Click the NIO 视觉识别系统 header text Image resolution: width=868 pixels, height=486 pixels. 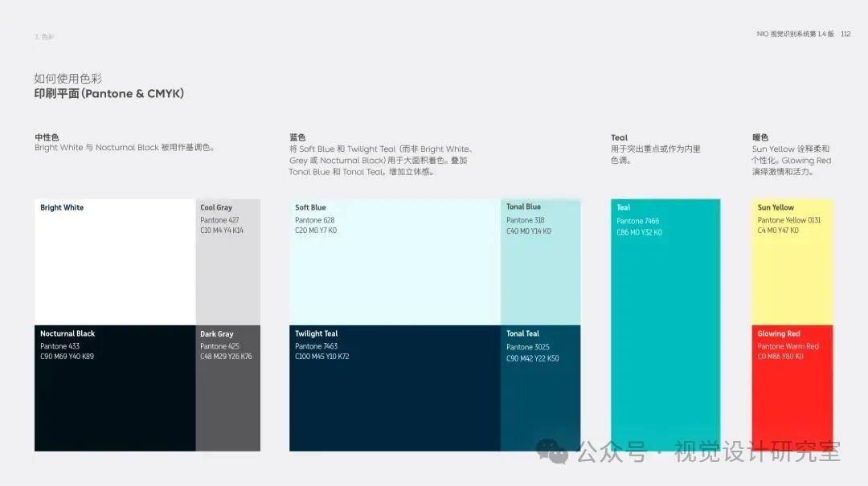pos(796,34)
